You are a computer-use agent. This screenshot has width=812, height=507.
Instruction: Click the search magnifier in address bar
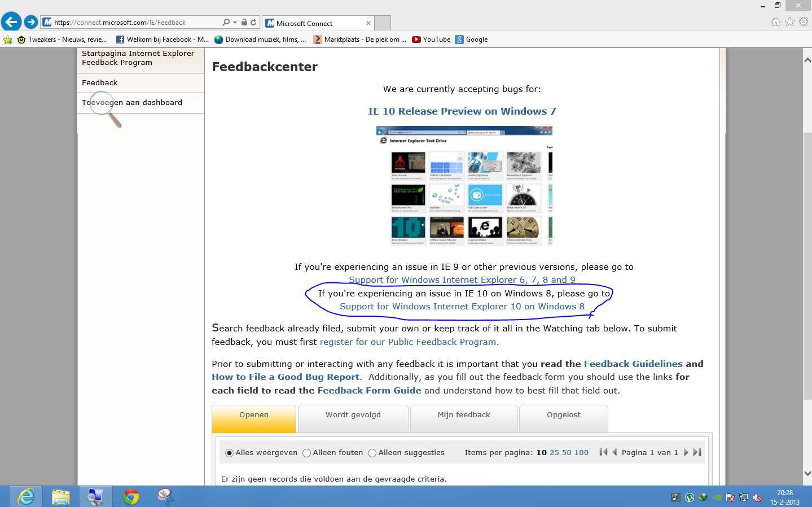pyautogui.click(x=226, y=22)
